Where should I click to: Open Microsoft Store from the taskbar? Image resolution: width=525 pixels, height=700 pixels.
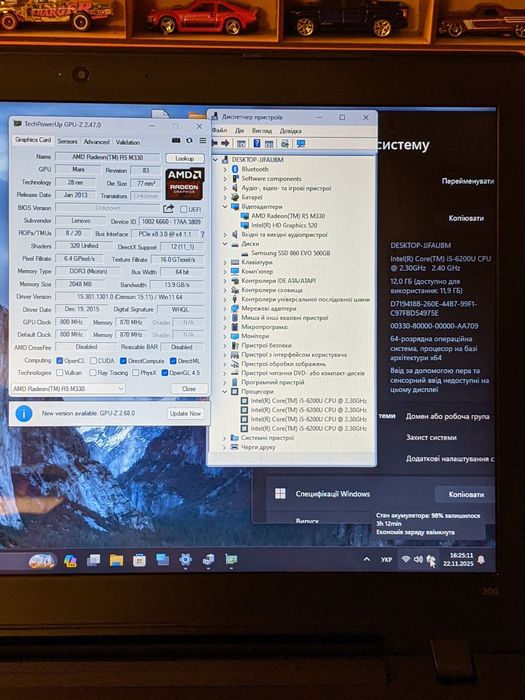[x=139, y=560]
